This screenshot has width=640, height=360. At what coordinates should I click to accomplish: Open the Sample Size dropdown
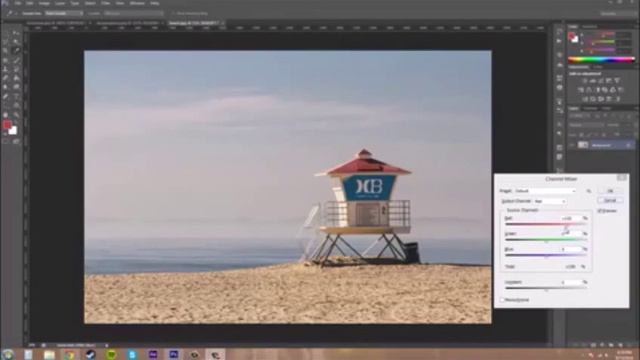[x=64, y=13]
